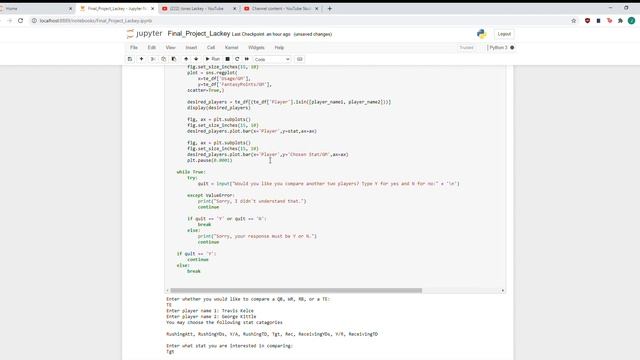Screen dimensions: 640x360
Task: Copy selected cells icon in toolbar
Action: point(163,59)
